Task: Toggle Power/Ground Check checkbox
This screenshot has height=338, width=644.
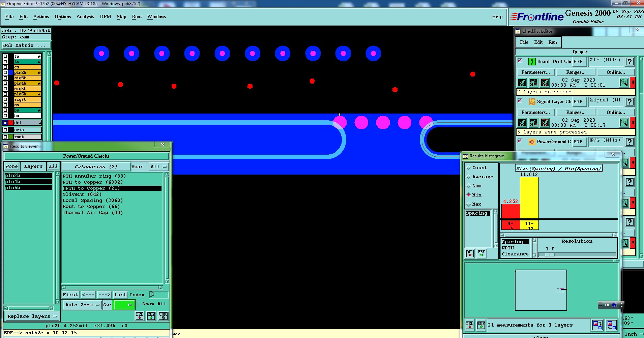Action: point(520,141)
